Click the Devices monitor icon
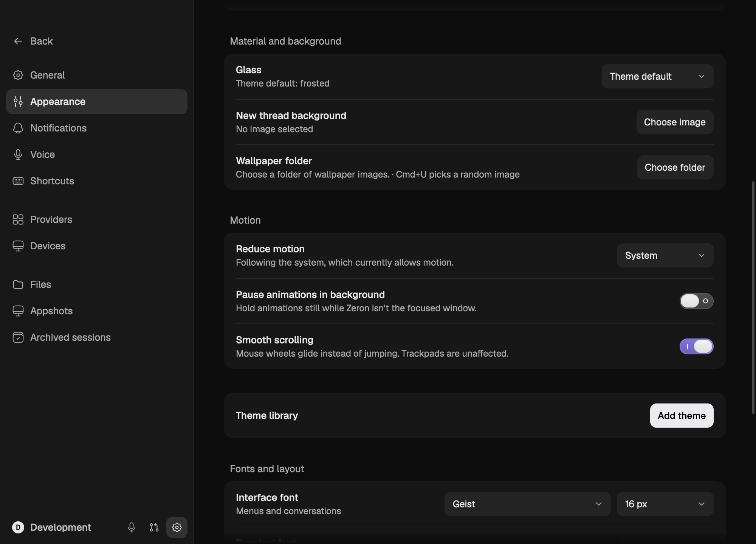Image resolution: width=756 pixels, height=544 pixels. pyautogui.click(x=18, y=246)
